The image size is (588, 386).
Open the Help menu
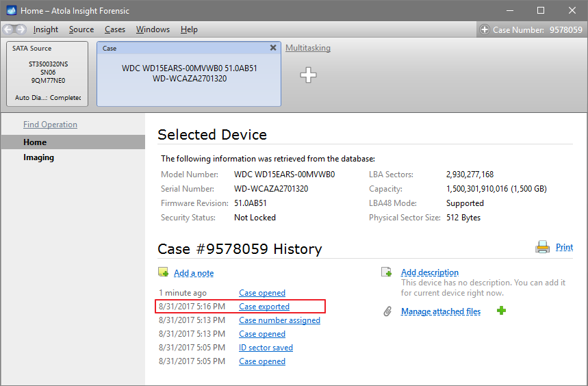189,29
